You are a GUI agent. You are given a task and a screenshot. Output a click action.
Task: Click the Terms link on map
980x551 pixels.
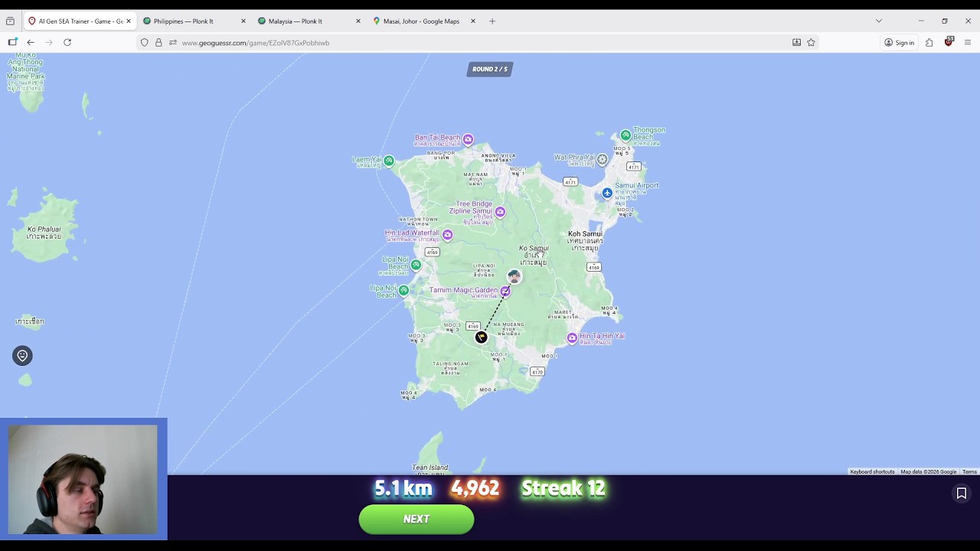[969, 471]
